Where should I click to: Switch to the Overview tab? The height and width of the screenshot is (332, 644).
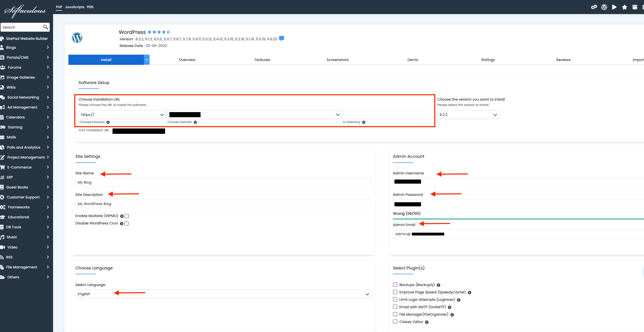click(x=187, y=60)
